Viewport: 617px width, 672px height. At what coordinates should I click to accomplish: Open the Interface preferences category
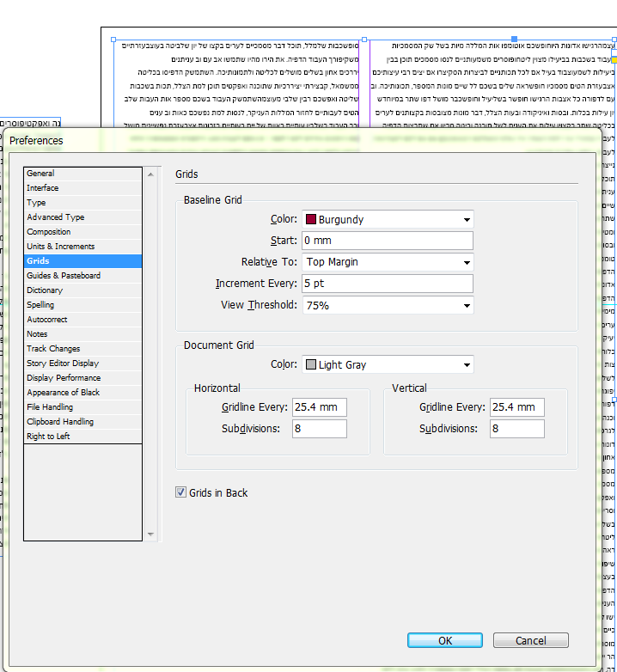pyautogui.click(x=82, y=188)
